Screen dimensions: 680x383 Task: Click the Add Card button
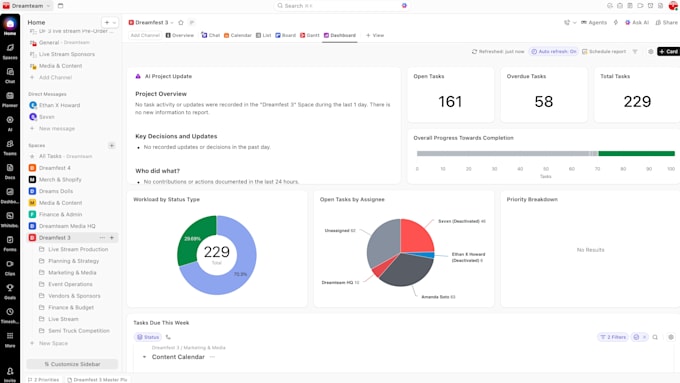(x=668, y=52)
